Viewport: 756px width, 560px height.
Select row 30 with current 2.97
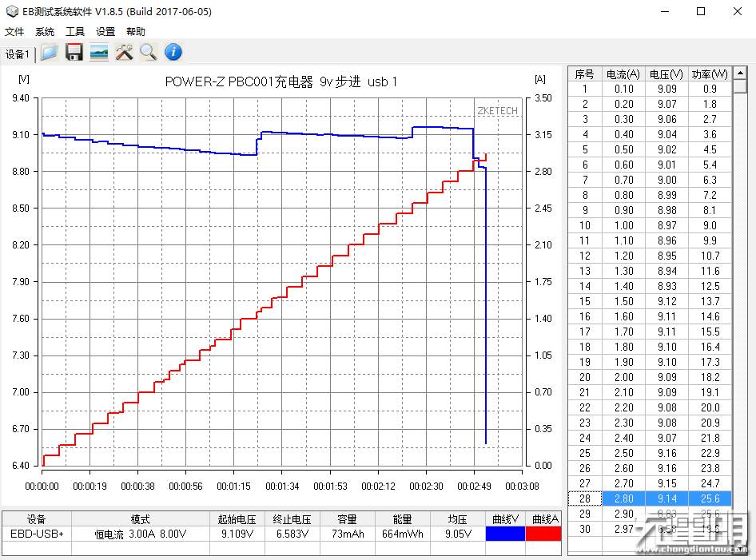click(650, 529)
